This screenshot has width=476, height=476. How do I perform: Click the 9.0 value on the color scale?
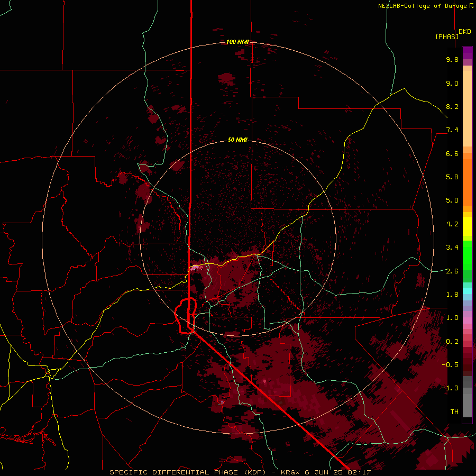coord(452,83)
